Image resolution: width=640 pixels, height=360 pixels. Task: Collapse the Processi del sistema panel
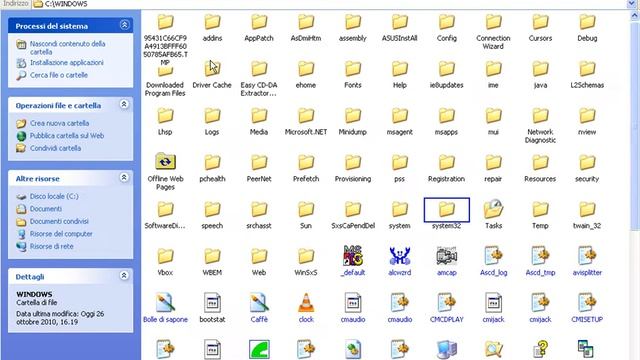coord(124,25)
